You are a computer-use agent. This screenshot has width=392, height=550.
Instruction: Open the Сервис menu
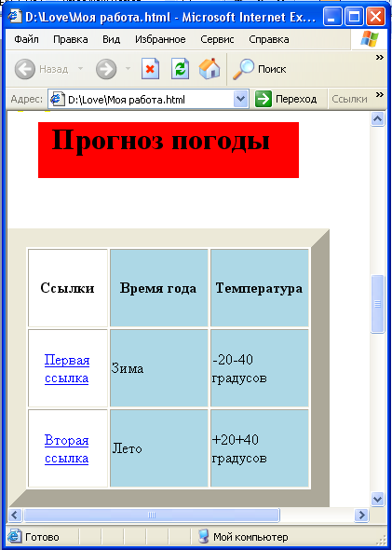click(217, 40)
